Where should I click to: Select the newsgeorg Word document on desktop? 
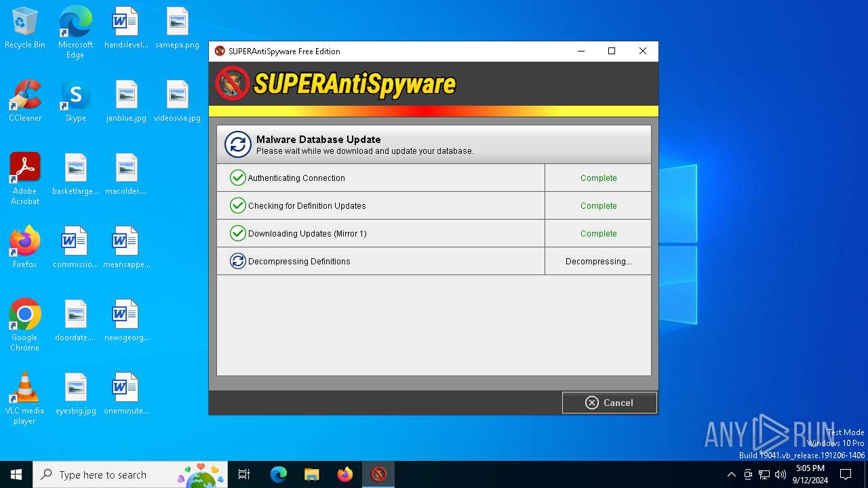[126, 321]
